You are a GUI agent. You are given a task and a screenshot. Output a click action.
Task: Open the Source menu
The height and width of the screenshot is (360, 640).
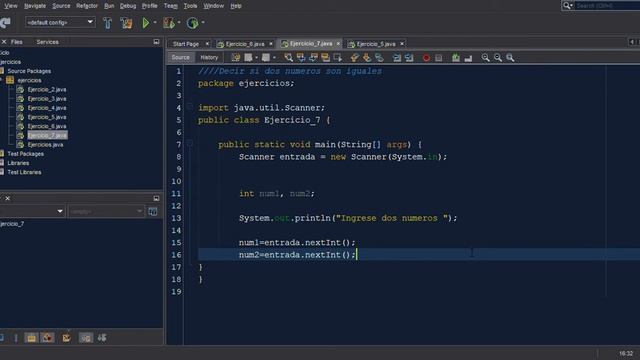pos(61,6)
